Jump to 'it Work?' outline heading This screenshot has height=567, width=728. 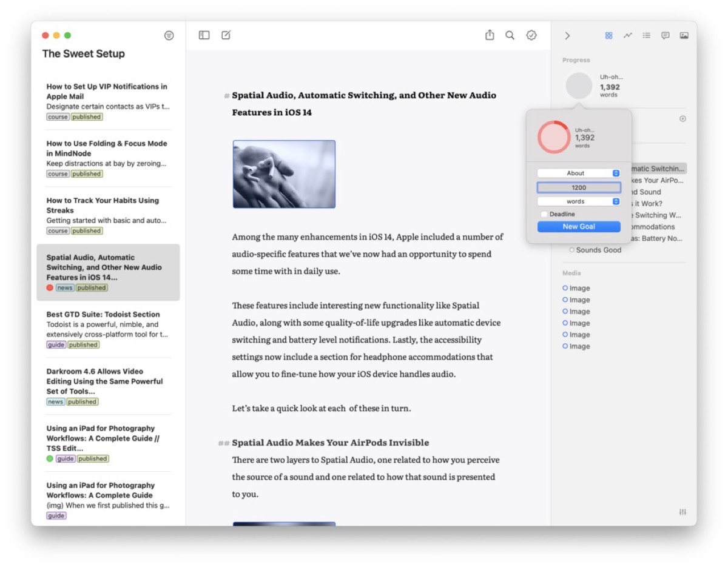pyautogui.click(x=647, y=204)
